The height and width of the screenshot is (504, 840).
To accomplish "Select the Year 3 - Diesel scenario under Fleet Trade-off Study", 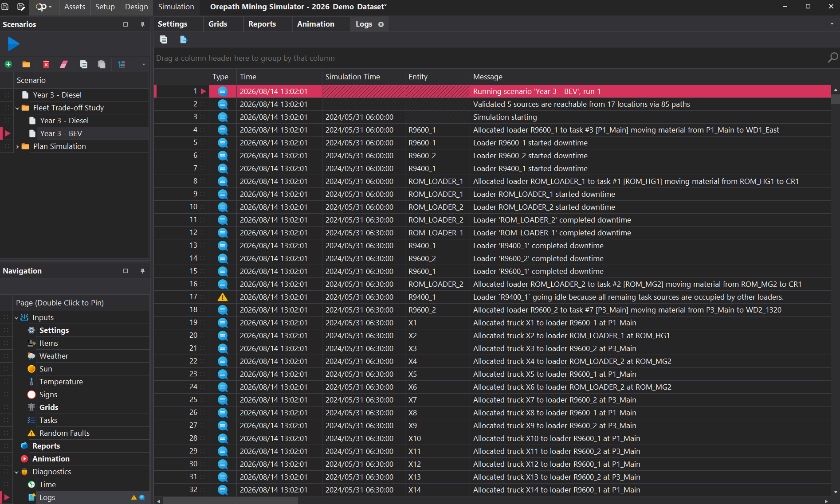I will click(64, 121).
